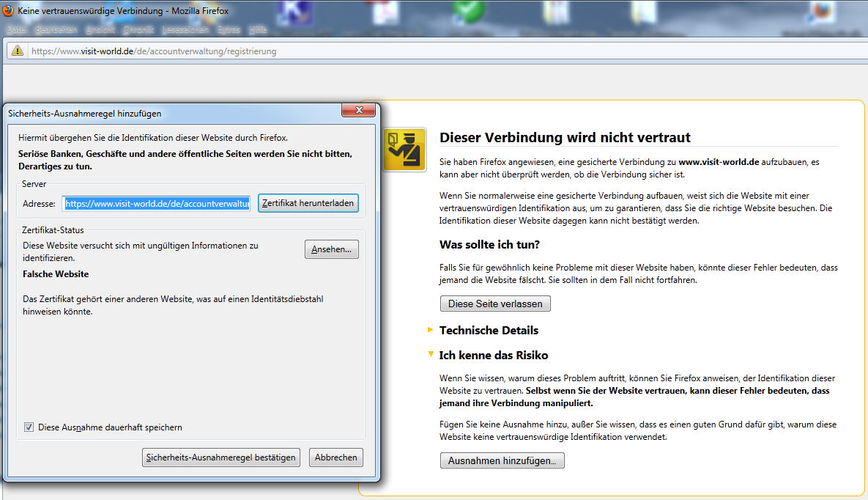868x500 pixels.
Task: Open the Datei menu
Action: (x=16, y=30)
